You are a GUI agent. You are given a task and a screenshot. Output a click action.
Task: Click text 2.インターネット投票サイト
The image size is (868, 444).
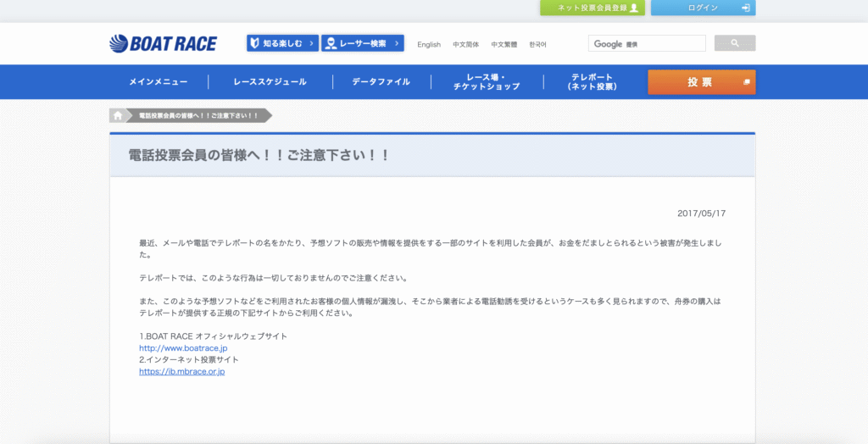click(x=189, y=359)
